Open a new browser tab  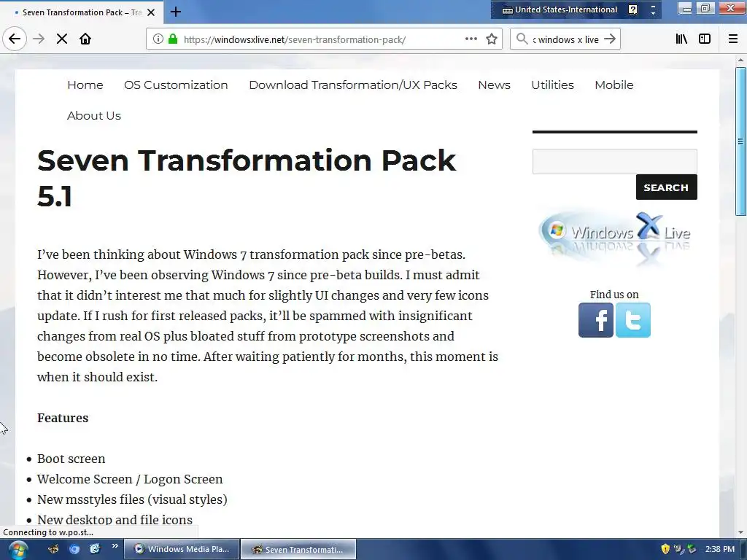(176, 12)
